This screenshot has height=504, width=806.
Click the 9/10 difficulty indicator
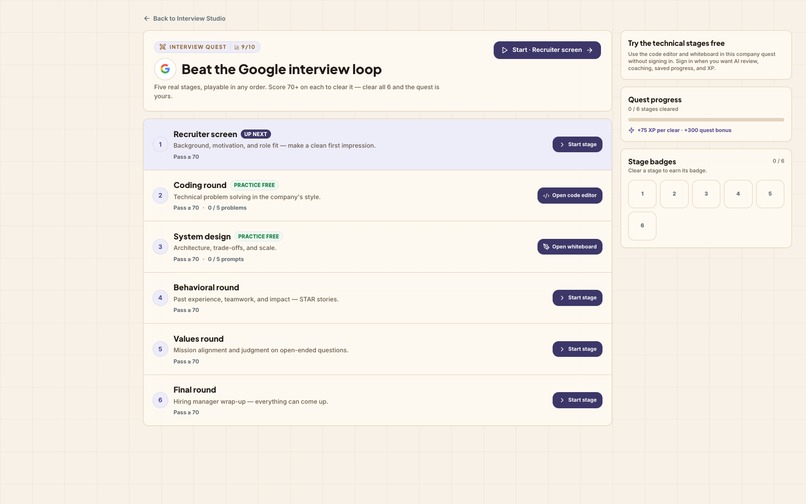(245, 47)
